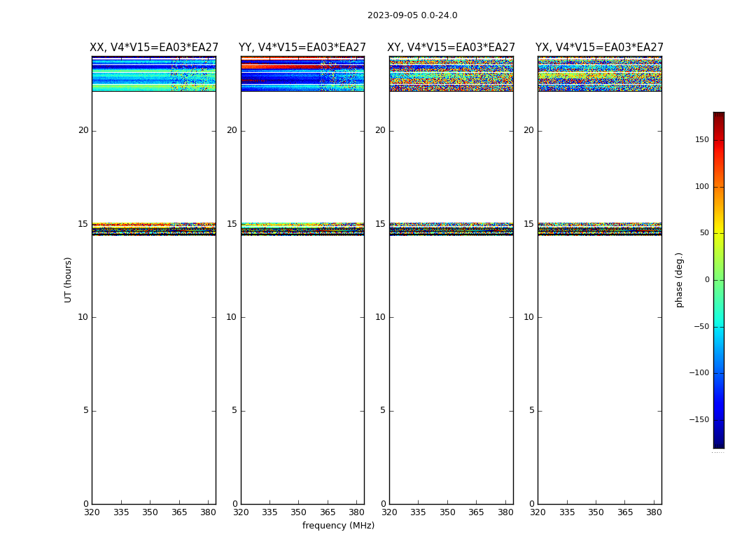The height and width of the screenshot is (560, 735).
Task: Click the −150 tick on colorbar
Action: 699,419
